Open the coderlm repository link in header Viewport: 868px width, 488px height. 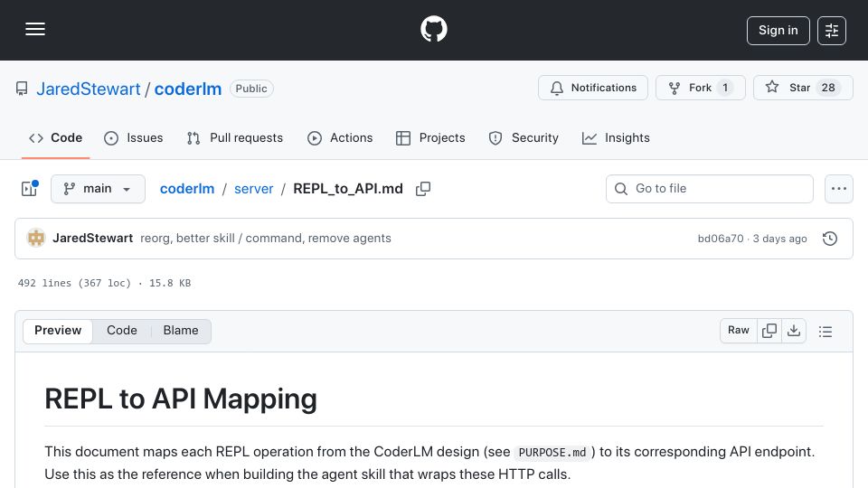click(x=188, y=89)
